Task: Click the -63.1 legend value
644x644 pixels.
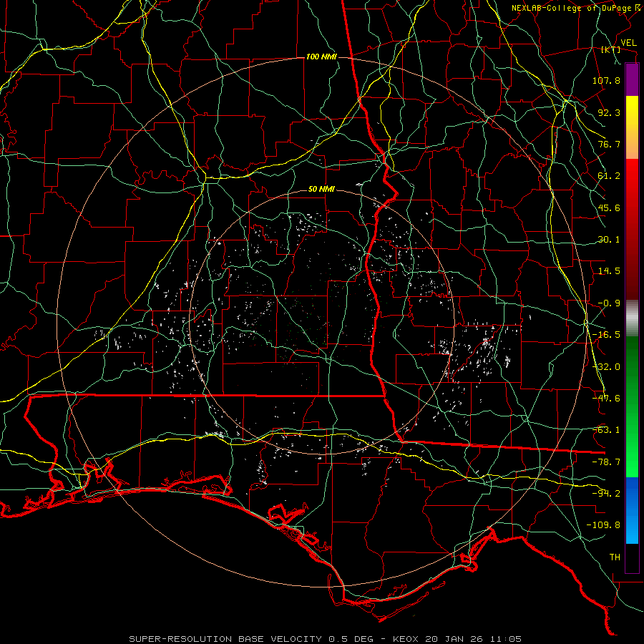Action: [606, 430]
